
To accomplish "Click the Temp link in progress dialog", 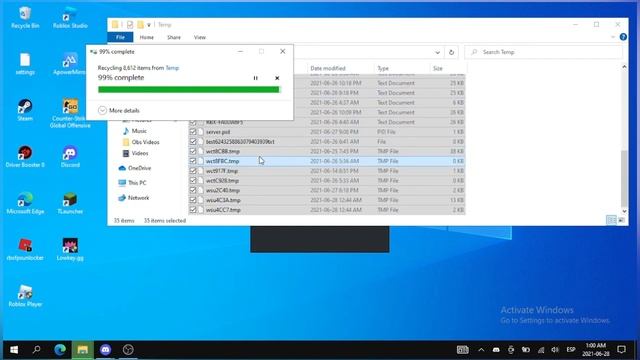I will pyautogui.click(x=172, y=68).
